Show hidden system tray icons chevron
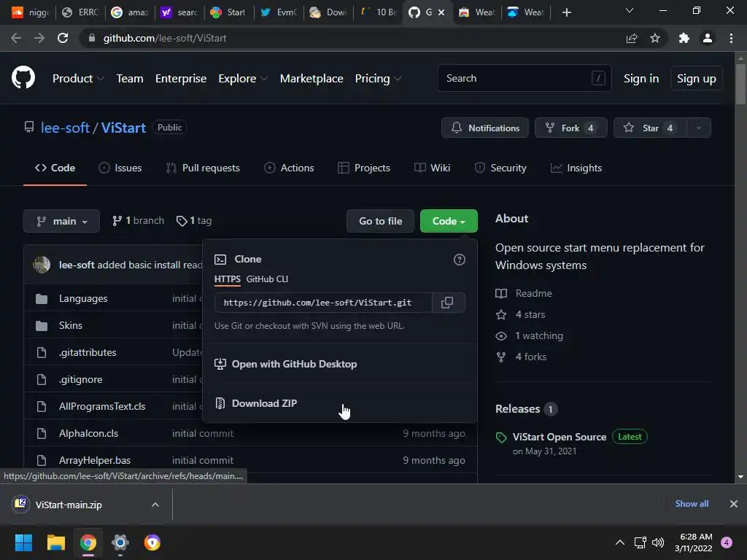The width and height of the screenshot is (747, 560). (620, 542)
